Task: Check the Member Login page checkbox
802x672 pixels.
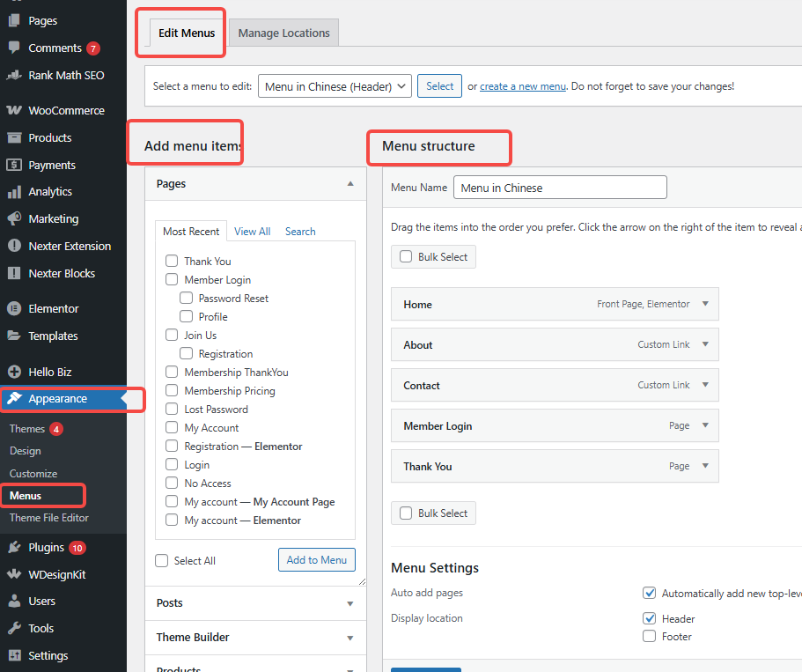Action: [x=172, y=279]
